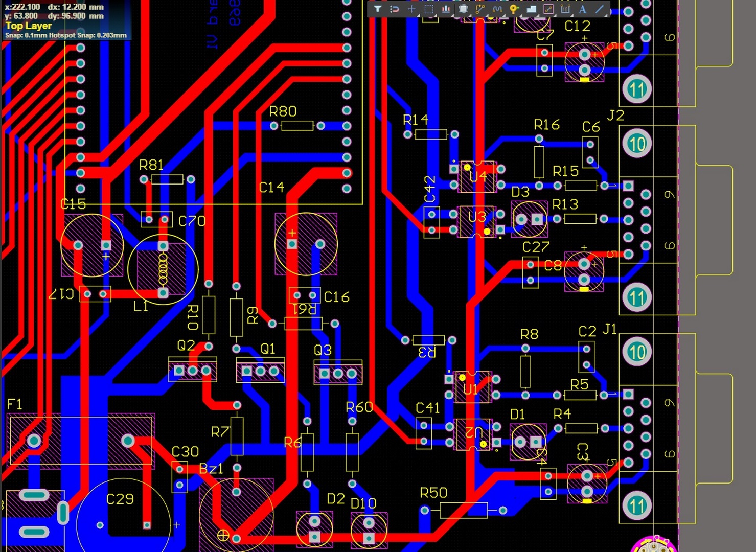Activate the Interactive Routing tool
Image resolution: width=756 pixels, height=552 pixels.
480,9
